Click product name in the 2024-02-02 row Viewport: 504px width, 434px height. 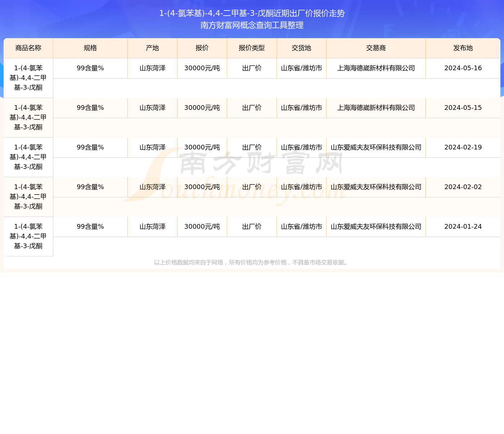(x=28, y=197)
